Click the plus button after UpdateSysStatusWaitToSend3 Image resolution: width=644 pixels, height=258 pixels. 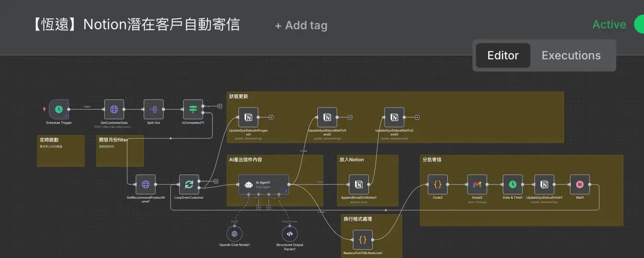point(416,117)
